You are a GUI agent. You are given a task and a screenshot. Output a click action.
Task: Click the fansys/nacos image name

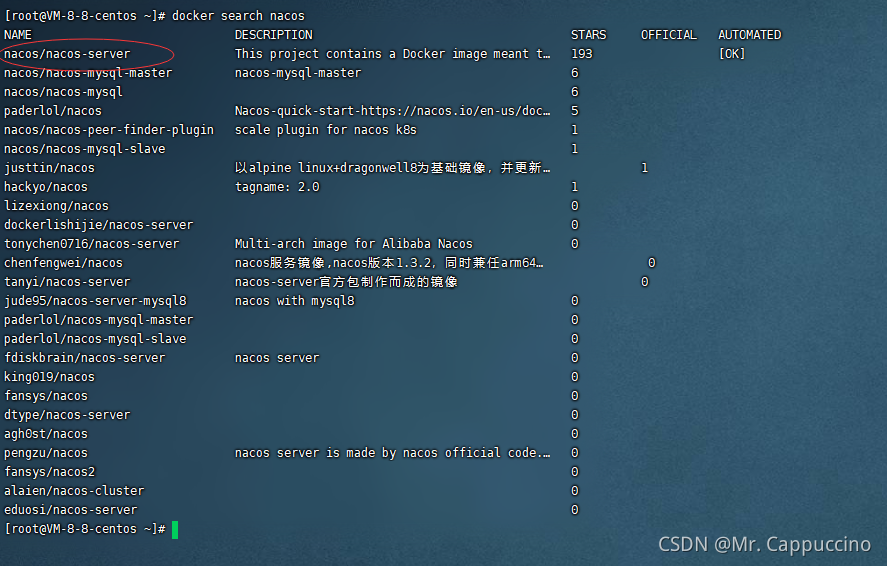tap(46, 396)
